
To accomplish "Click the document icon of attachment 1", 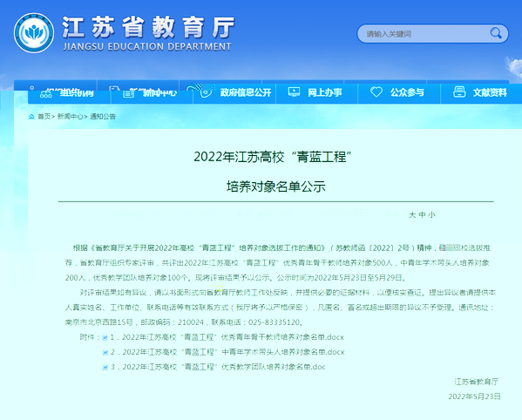I will coord(105,338).
